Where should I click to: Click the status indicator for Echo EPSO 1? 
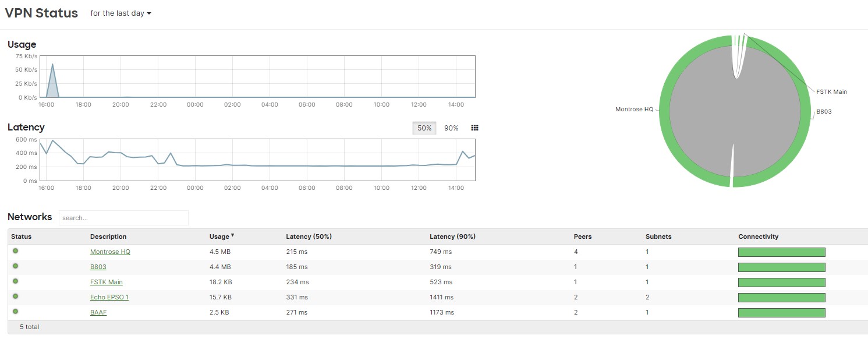[16, 296]
